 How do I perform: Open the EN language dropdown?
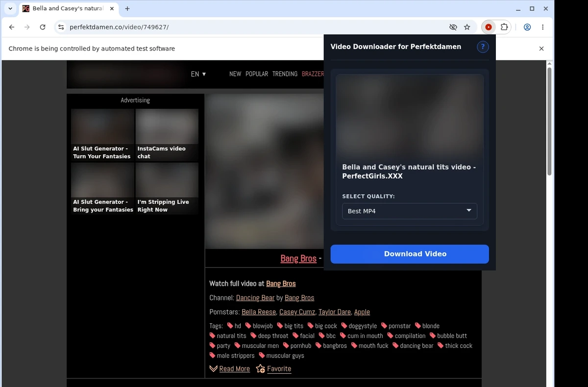198,74
